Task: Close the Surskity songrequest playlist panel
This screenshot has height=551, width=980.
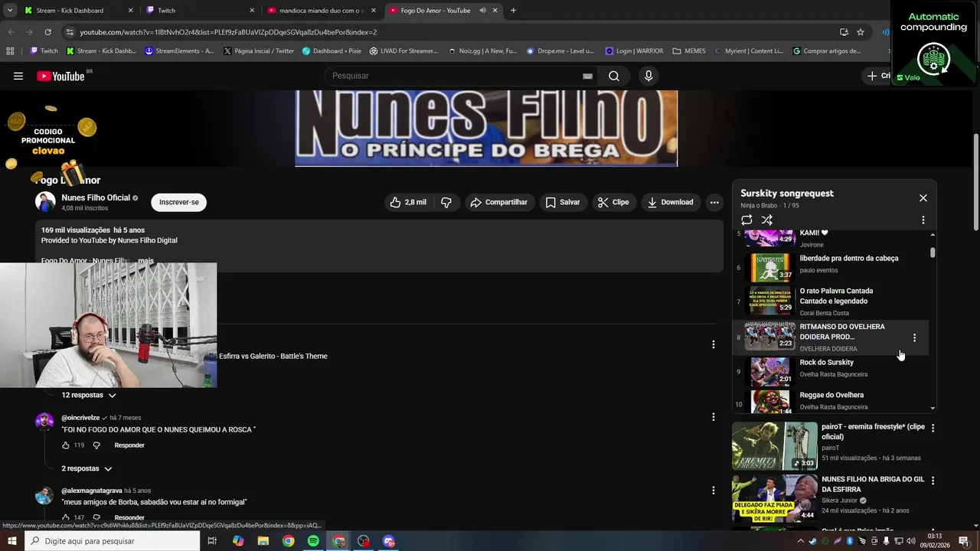Action: click(x=923, y=197)
